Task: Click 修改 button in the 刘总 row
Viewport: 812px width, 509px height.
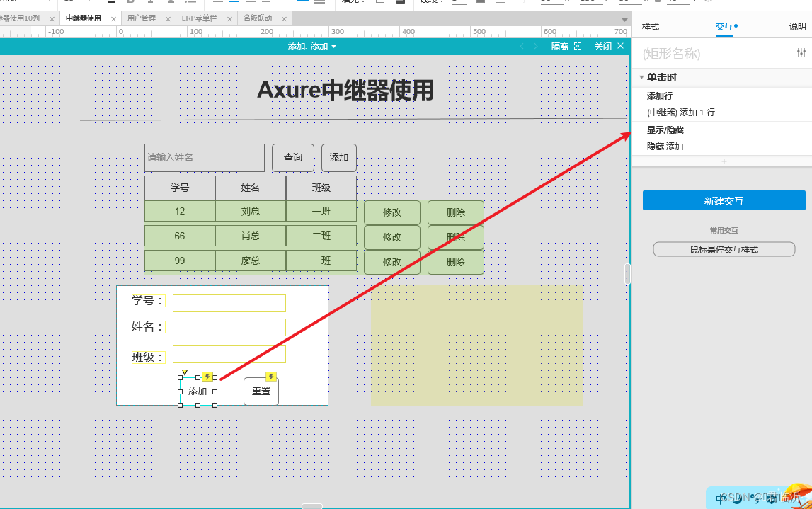Action: (392, 212)
